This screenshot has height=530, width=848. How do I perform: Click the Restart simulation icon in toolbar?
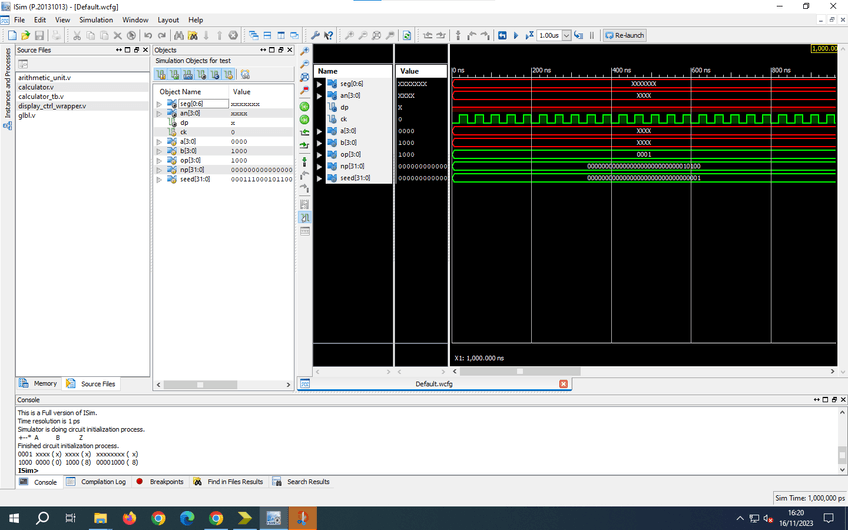click(502, 35)
